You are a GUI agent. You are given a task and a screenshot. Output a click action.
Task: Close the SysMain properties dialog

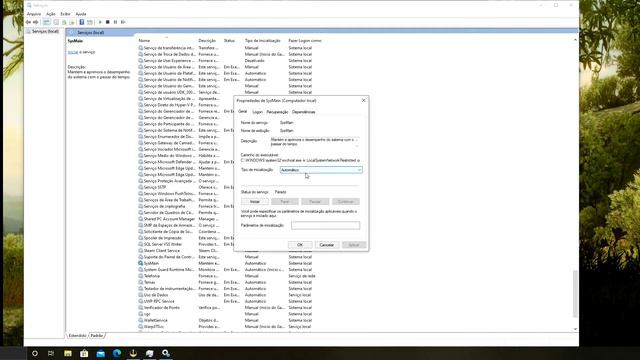(x=364, y=100)
